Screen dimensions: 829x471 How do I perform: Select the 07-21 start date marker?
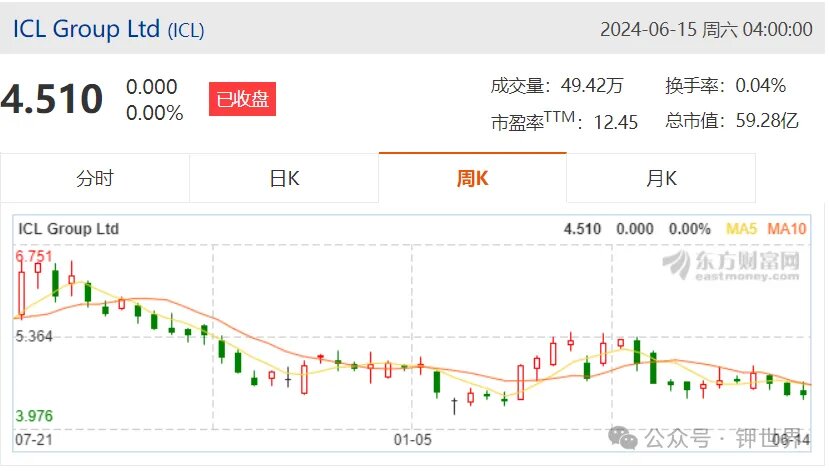34,439
